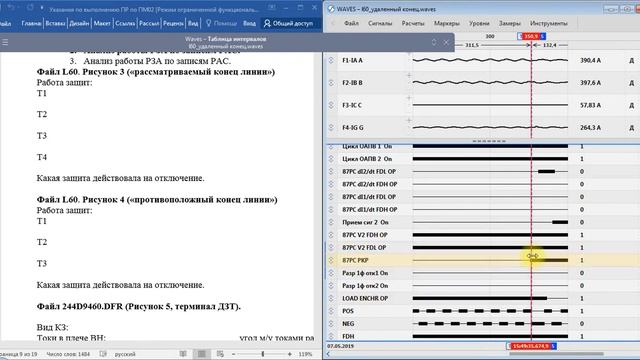Click the handle icon of 87PC dI1/dt FDH OP row
This screenshot has width=640, height=360.
(331, 209)
